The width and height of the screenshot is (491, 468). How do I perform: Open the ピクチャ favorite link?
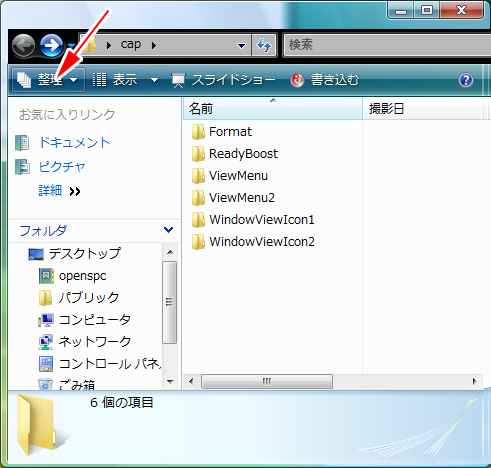click(x=62, y=167)
